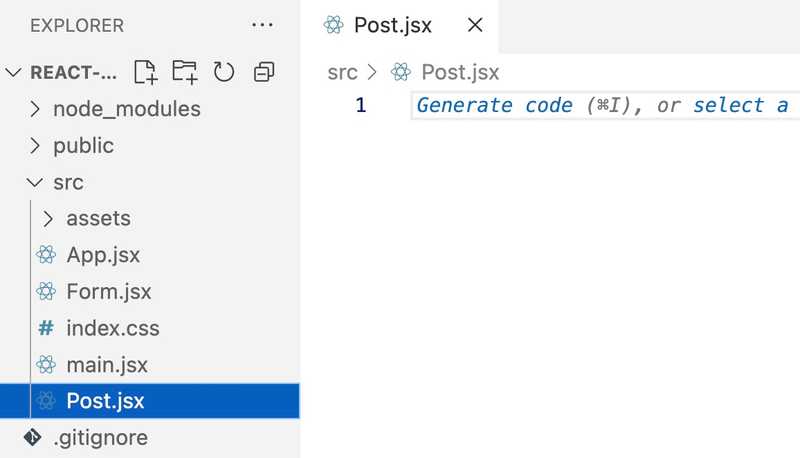Close the Post.jsx editor tab
Image resolution: width=800 pixels, height=458 pixels.
point(475,26)
